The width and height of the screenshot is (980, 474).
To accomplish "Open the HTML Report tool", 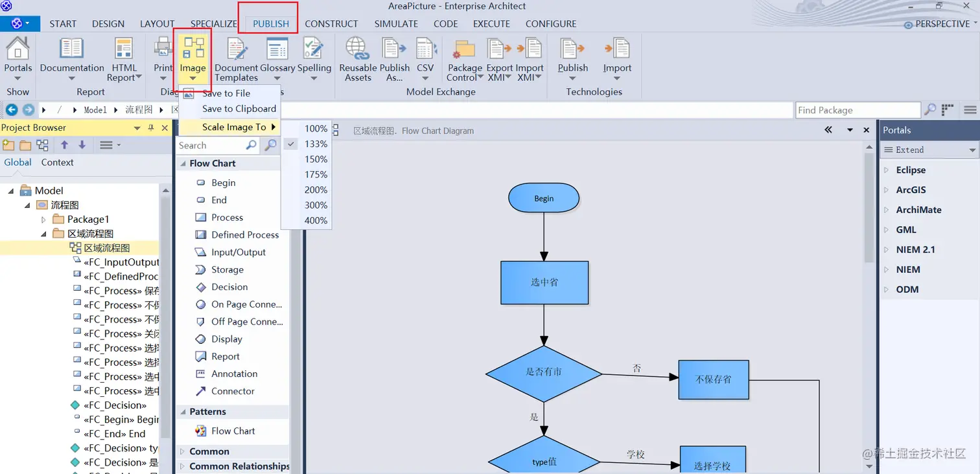I will pyautogui.click(x=124, y=59).
